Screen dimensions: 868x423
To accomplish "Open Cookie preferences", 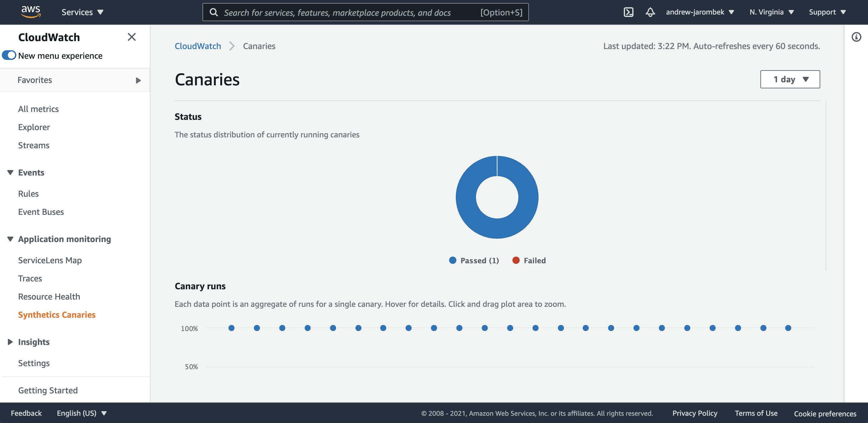I will 825,413.
